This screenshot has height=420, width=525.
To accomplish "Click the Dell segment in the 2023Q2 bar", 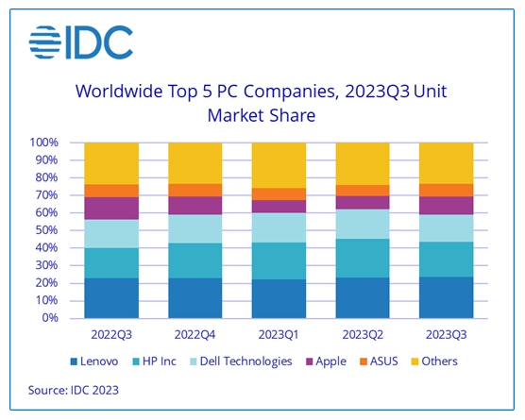I will point(363,225).
